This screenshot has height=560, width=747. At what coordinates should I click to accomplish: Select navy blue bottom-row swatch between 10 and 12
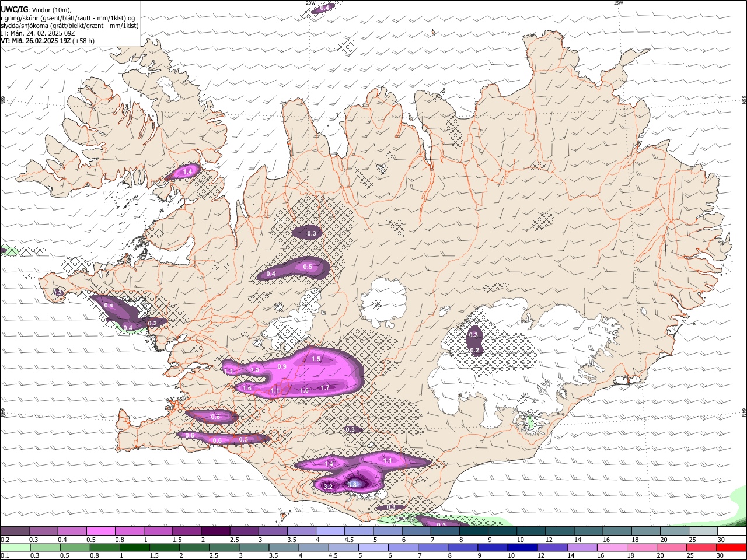point(522,547)
